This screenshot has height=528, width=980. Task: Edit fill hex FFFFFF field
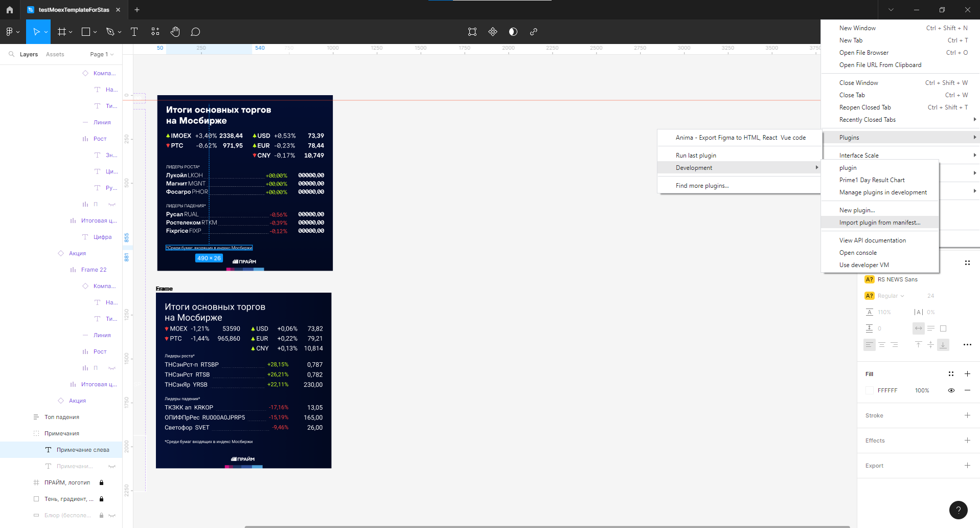click(887, 390)
